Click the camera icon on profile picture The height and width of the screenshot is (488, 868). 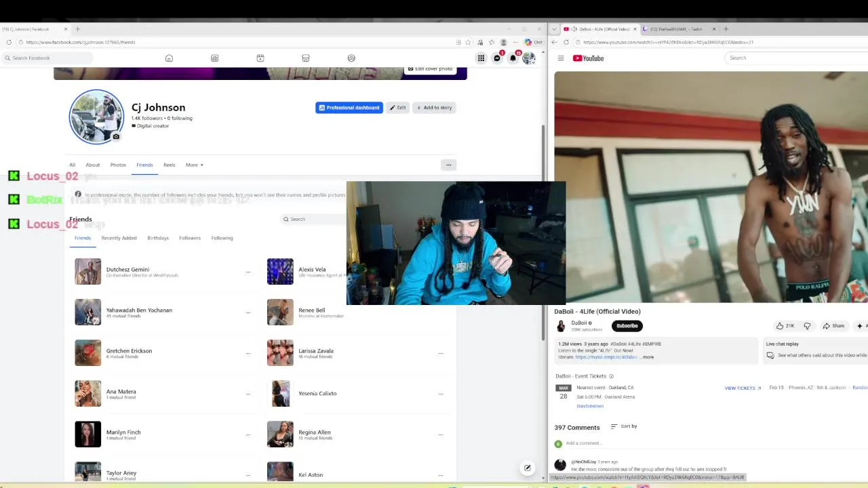[116, 137]
